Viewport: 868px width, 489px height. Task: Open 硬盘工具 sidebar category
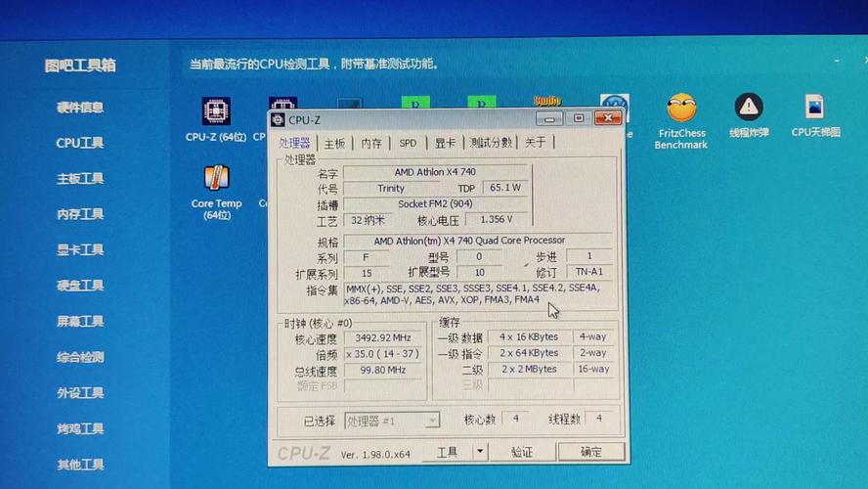[x=80, y=286]
